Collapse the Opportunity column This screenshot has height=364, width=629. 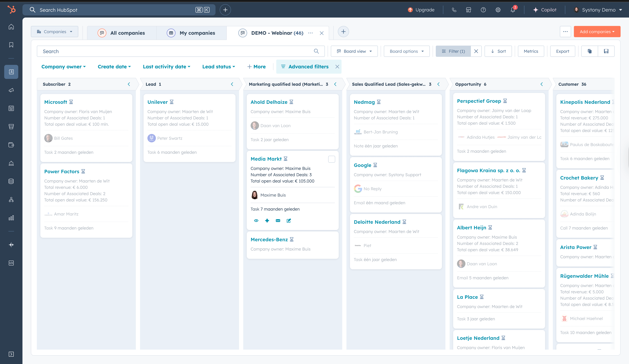(x=541, y=84)
